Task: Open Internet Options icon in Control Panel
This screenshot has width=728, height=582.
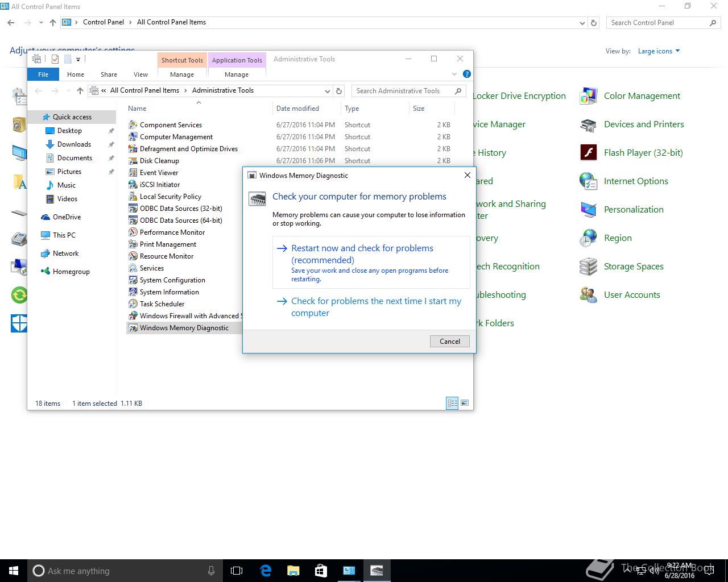Action: 588,181
